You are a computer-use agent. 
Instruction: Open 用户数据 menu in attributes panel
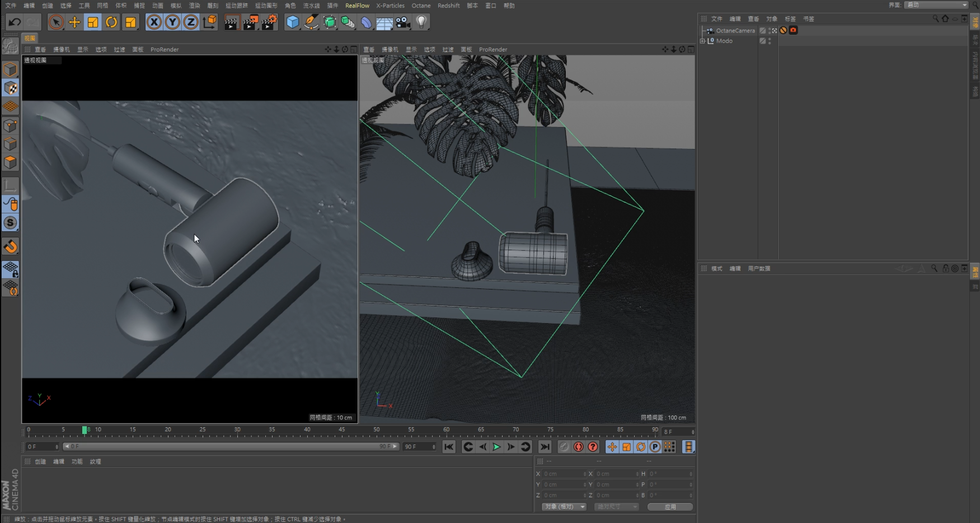click(759, 269)
